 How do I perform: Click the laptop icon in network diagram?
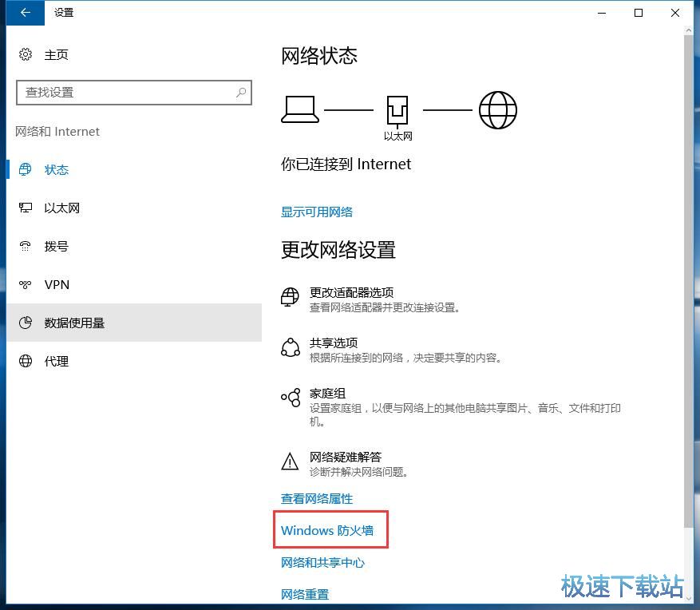300,109
